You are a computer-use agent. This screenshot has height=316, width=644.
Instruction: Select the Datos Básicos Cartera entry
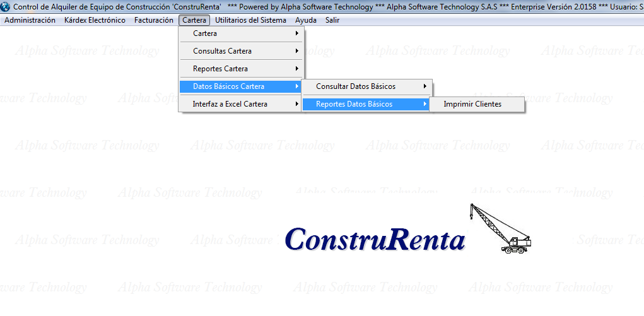pos(228,86)
